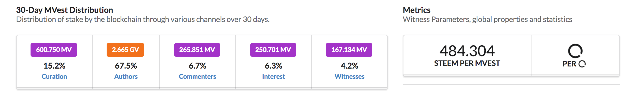The height and width of the screenshot is (97, 644).
Task: Open the Curation link
Action: click(54, 77)
